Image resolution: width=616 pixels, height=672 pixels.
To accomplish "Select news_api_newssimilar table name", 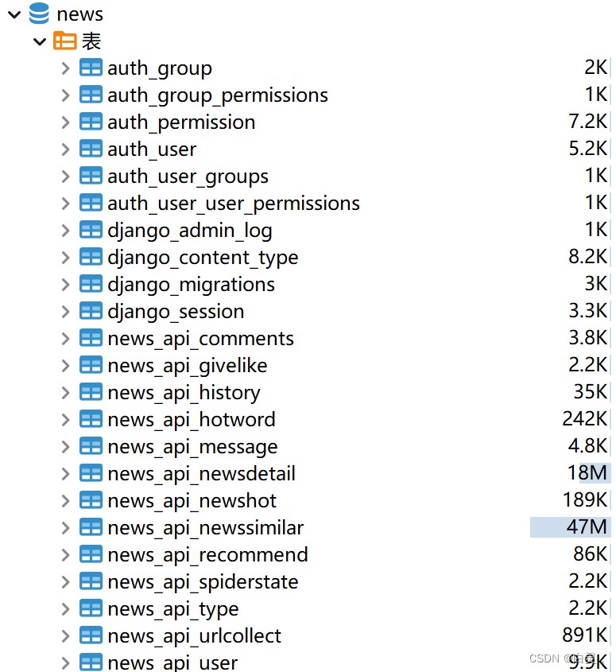I will click(206, 527).
